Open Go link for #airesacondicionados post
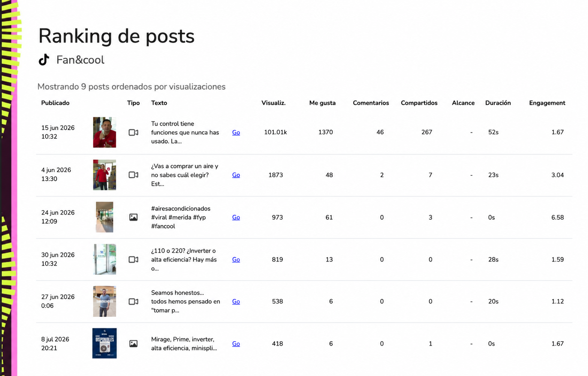 pos(236,217)
